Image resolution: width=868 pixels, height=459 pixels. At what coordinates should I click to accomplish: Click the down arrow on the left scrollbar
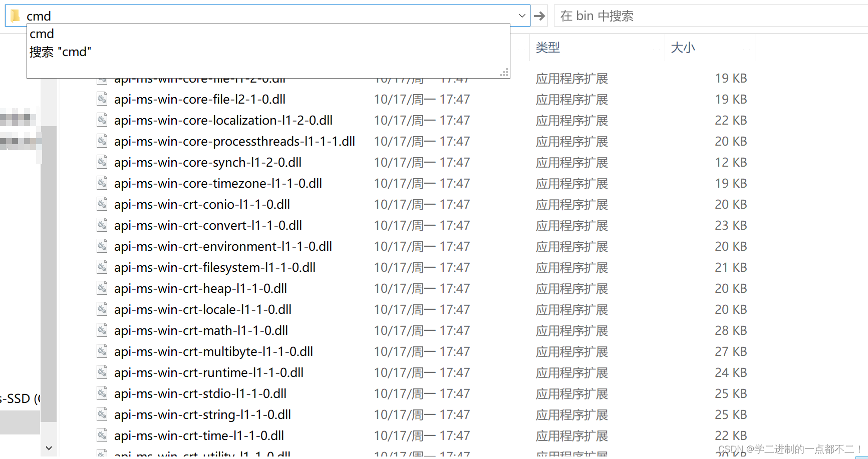coord(48,447)
